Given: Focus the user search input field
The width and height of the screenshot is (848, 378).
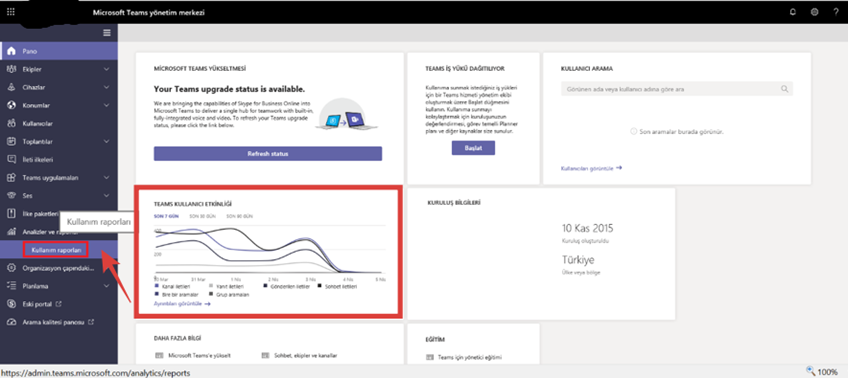Looking at the screenshot, I should tap(677, 89).
